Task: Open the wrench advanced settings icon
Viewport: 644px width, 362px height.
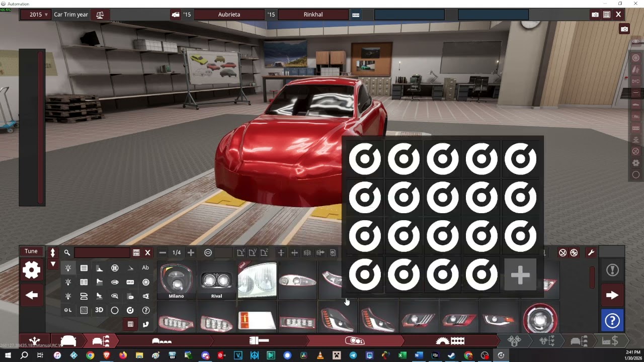Action: click(x=591, y=252)
